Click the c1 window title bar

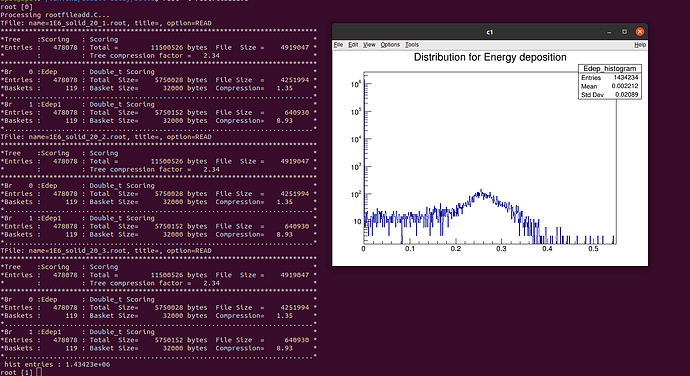pyautogui.click(x=490, y=32)
